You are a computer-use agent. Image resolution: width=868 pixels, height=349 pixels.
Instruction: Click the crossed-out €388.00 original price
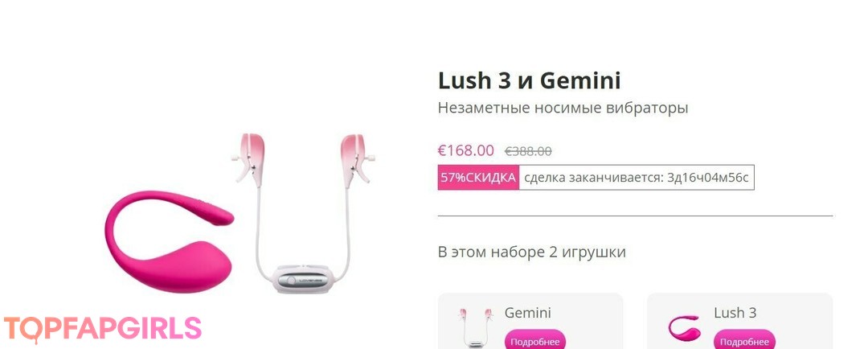point(528,151)
